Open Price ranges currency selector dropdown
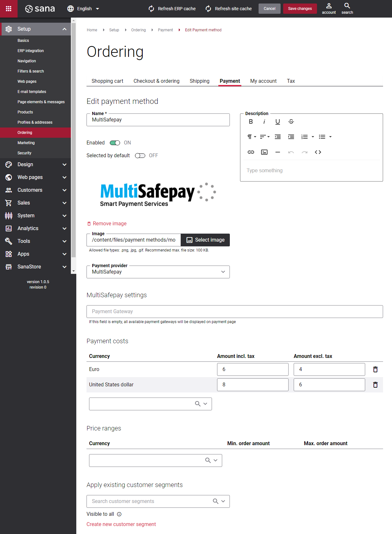Screen dimensions: 392x534 tap(215, 460)
